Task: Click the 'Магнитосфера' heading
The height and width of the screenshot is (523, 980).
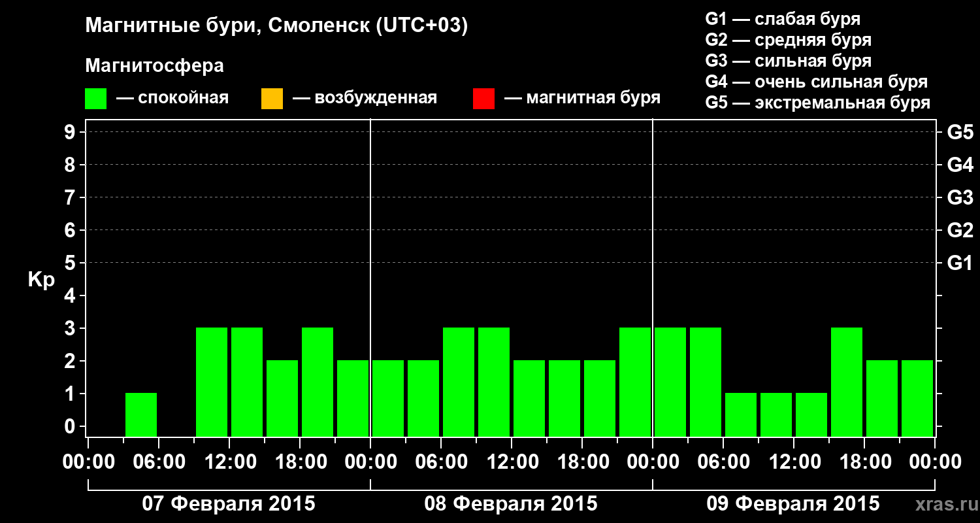Action: tap(155, 66)
